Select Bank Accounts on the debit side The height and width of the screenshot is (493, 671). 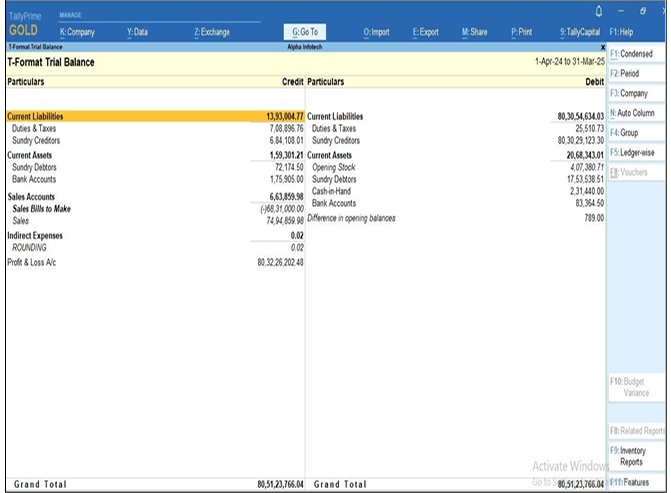point(455,203)
